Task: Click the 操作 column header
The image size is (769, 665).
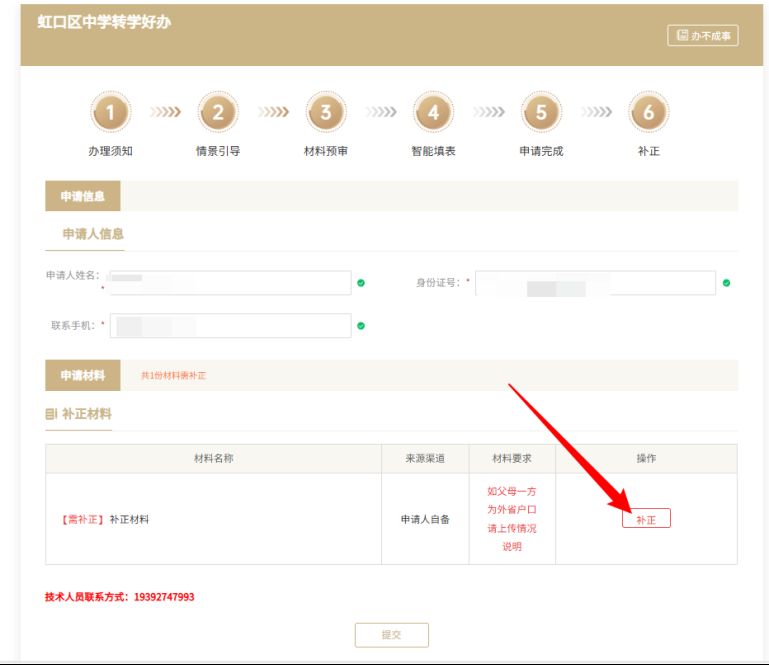Action: click(x=646, y=459)
